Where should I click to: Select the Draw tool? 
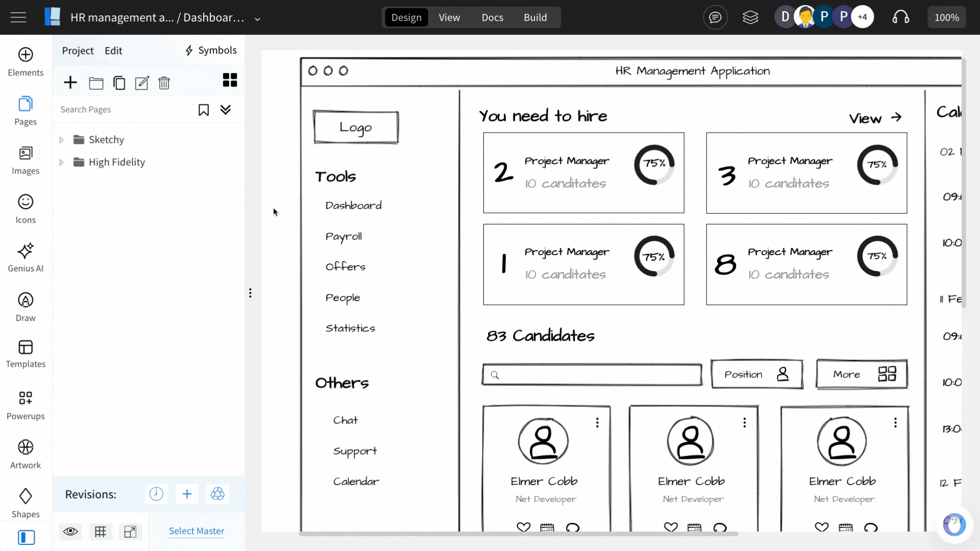click(x=26, y=306)
